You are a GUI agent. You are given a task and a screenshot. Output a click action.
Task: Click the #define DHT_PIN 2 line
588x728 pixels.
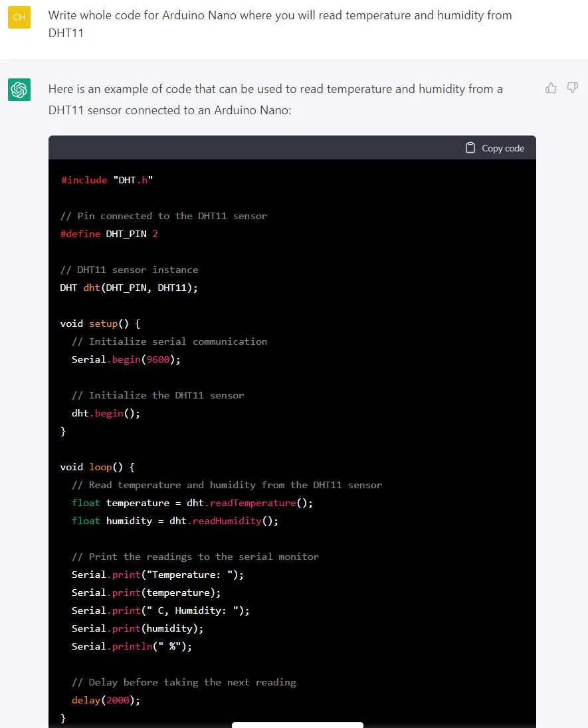tap(109, 234)
